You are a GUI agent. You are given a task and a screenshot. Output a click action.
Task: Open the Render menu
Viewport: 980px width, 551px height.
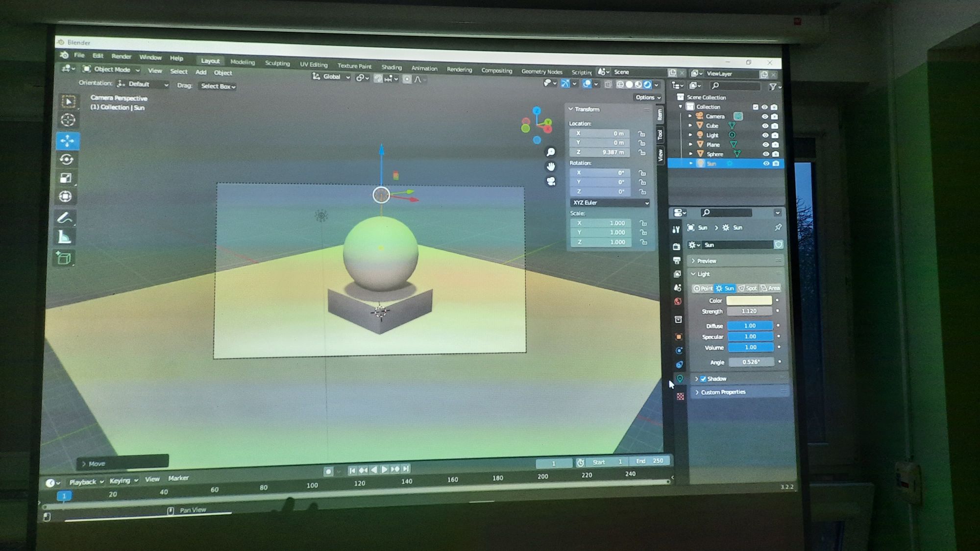[x=121, y=56]
